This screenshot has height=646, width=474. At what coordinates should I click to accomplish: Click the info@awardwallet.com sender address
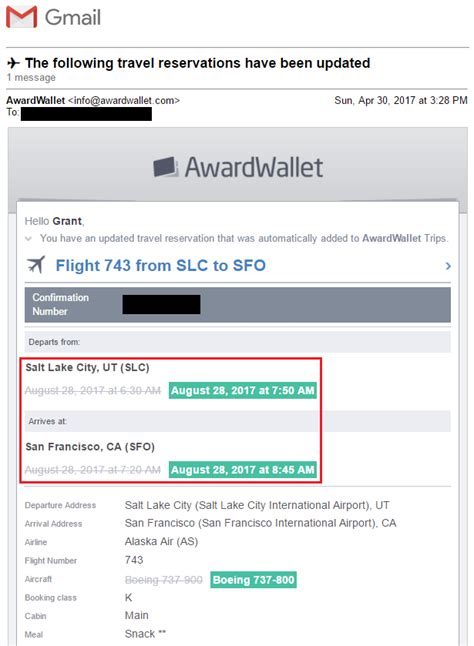(x=124, y=100)
